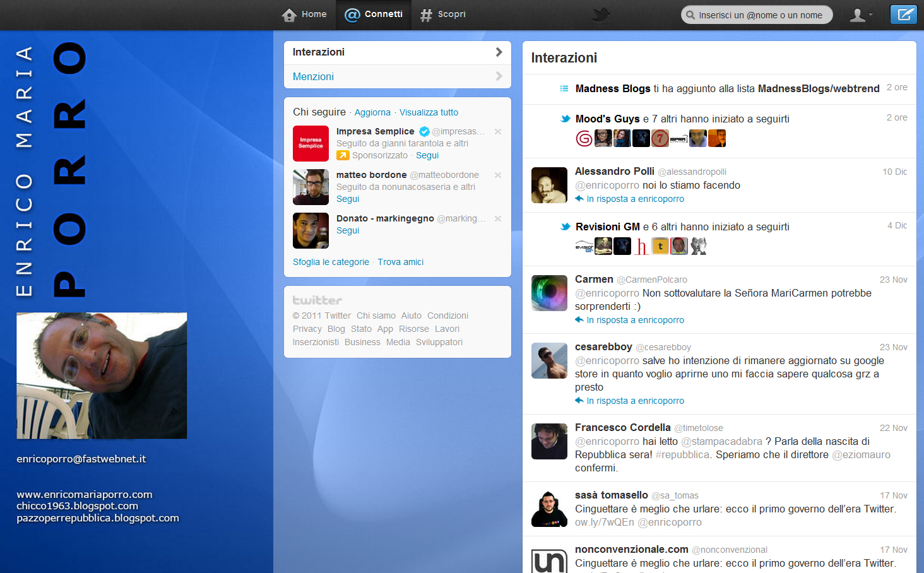Screen dimensions: 924x573
Task: Follow matteo bordone via Segui
Action: pos(348,199)
